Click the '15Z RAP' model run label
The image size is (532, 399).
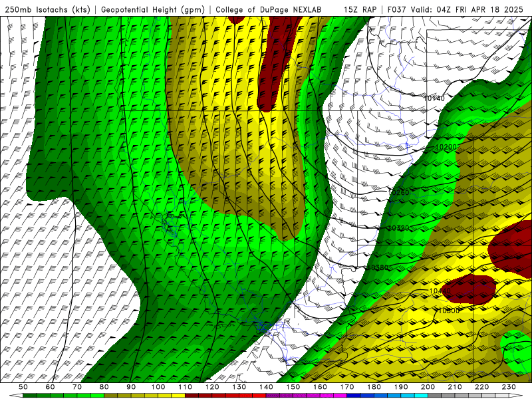(x=360, y=9)
